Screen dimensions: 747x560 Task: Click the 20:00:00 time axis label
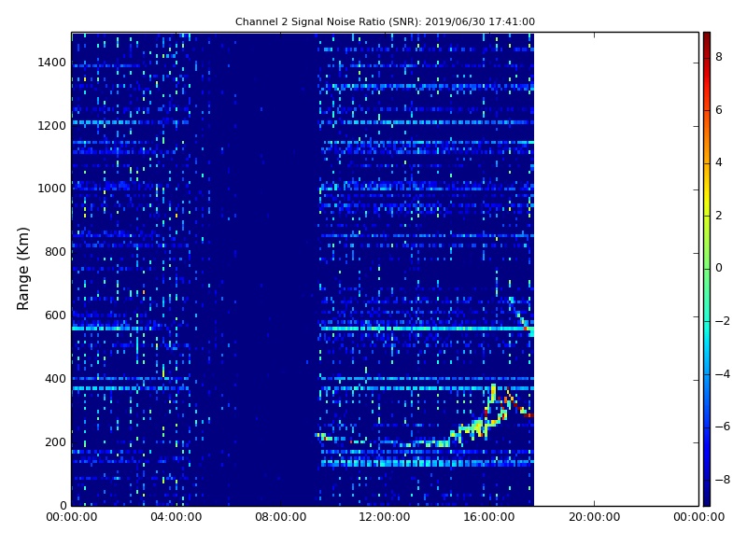coord(594,517)
